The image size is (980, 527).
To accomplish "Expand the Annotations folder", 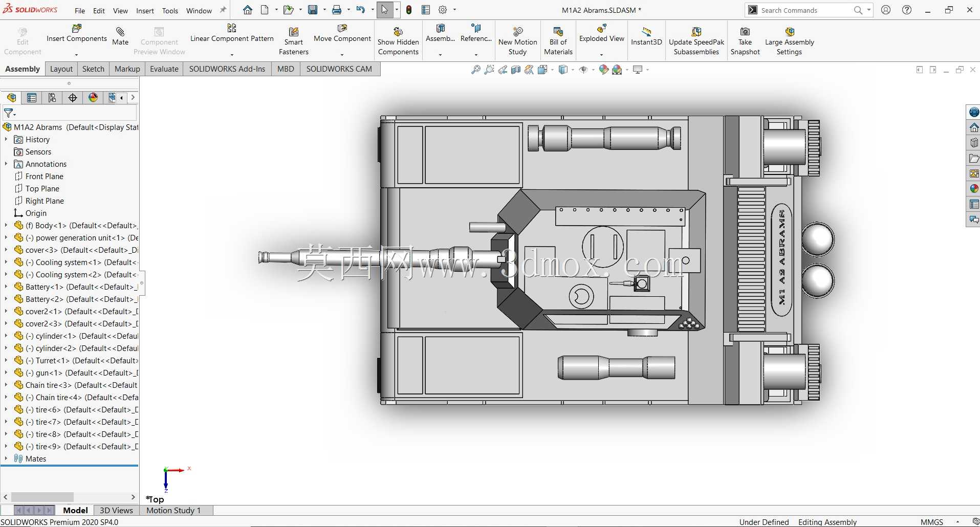I will [x=6, y=164].
